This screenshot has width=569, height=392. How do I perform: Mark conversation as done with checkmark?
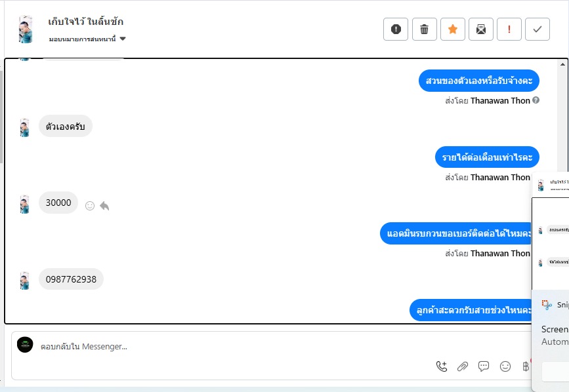click(x=537, y=29)
